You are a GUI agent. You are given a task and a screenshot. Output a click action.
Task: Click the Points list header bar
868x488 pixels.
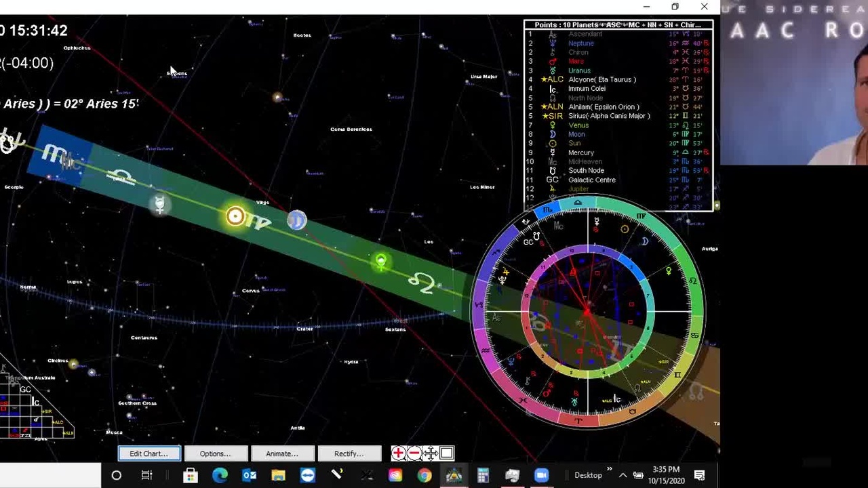[618, 25]
